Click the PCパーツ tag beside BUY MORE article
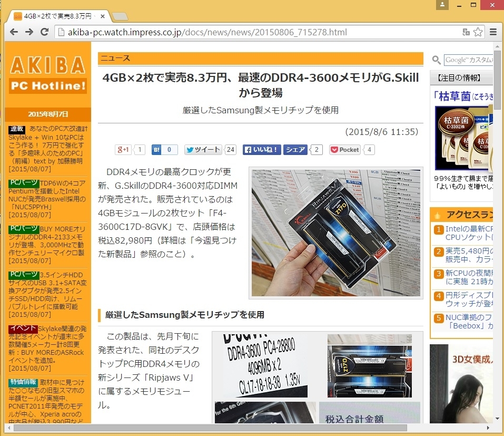This screenshot has width=504, height=436. click(24, 229)
